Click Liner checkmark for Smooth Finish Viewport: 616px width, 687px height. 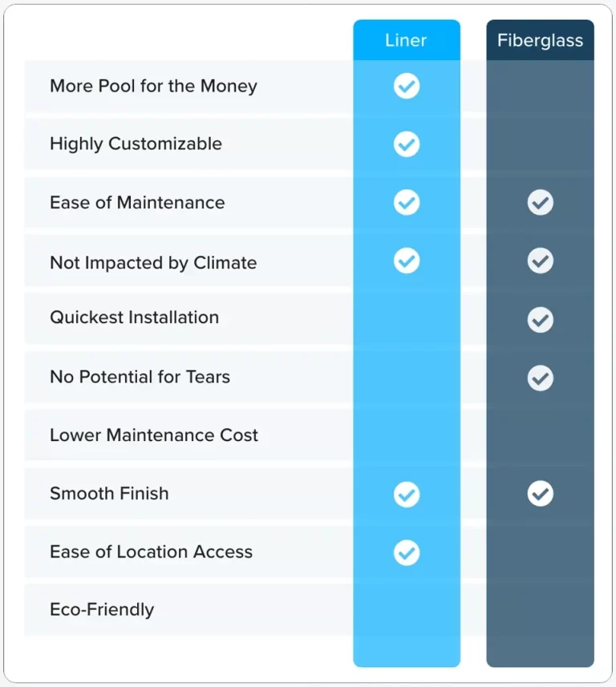pos(407,495)
